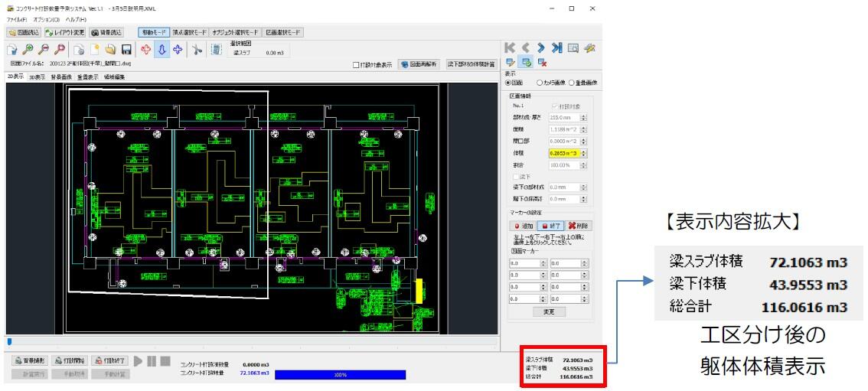Tick the 梁下 checkbox
Screen dimensions: 868x391
515,176
